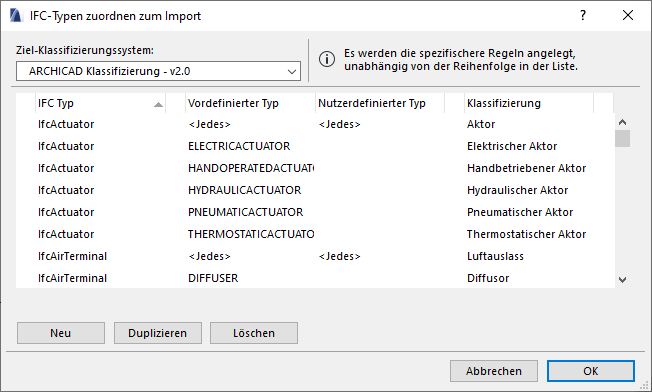652x392 pixels.
Task: Close the IFC-Typen zuordnen dialog
Action: [627, 15]
